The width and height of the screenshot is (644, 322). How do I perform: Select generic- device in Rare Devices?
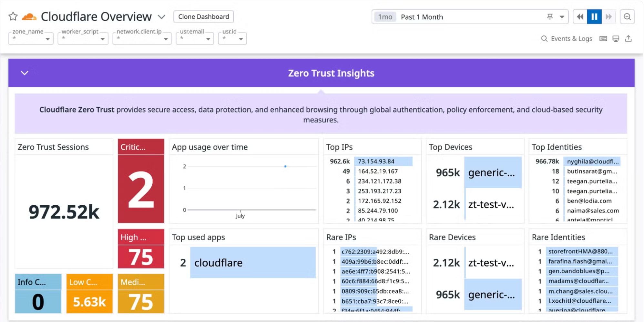click(x=493, y=294)
